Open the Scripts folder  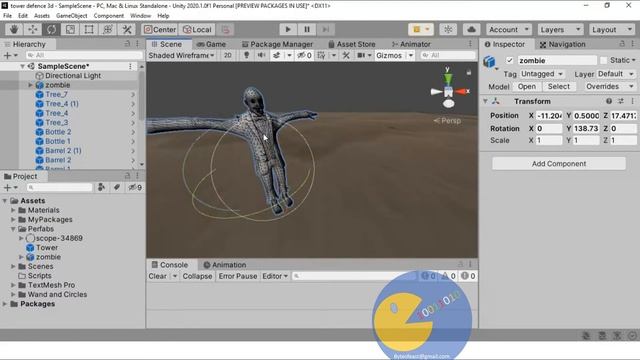(40, 276)
